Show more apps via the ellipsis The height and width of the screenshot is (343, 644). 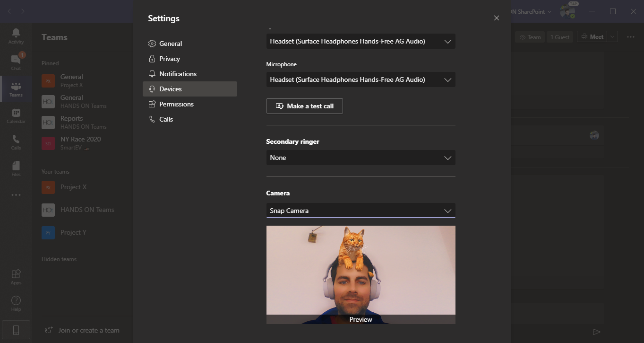pos(16,194)
